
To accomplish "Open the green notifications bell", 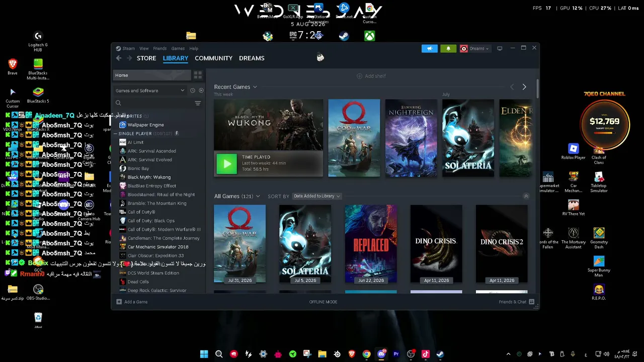I will tap(448, 49).
